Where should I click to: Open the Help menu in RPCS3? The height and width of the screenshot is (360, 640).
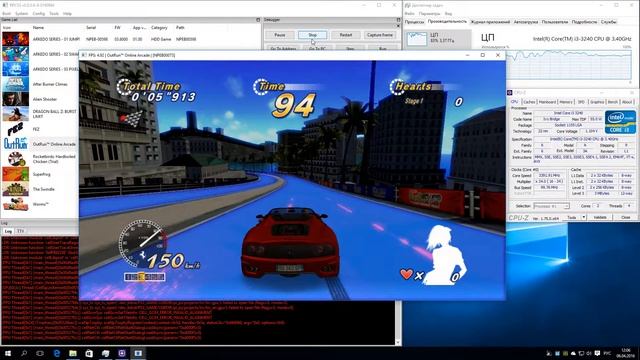click(67, 13)
